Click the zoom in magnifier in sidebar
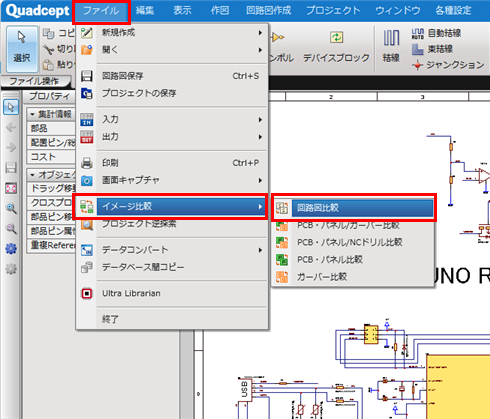The image size is (490, 419). coord(11,209)
